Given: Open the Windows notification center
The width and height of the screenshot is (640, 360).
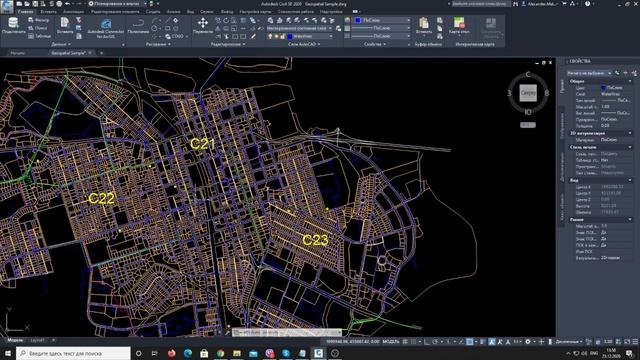Looking at the screenshot, I should pos(629,353).
